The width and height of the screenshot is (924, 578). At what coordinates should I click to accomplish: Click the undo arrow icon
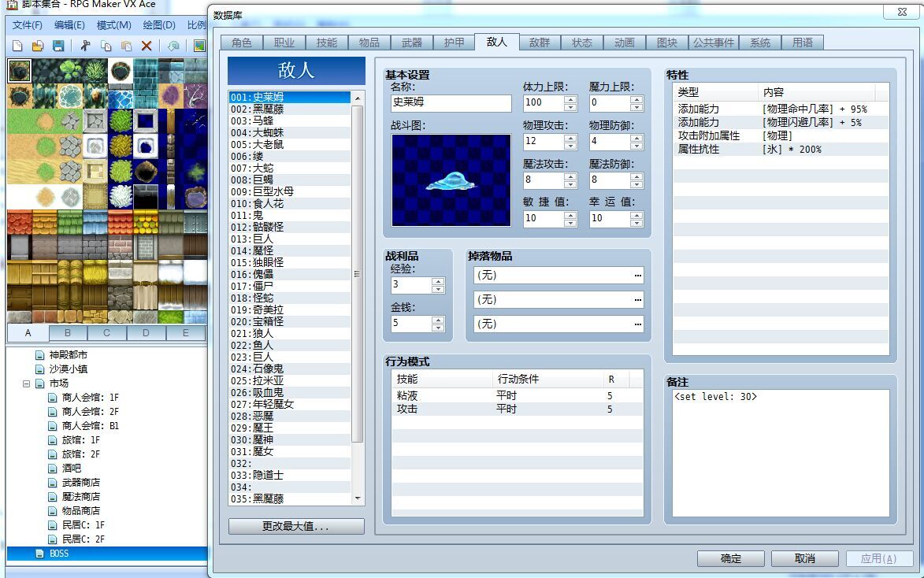click(x=174, y=46)
